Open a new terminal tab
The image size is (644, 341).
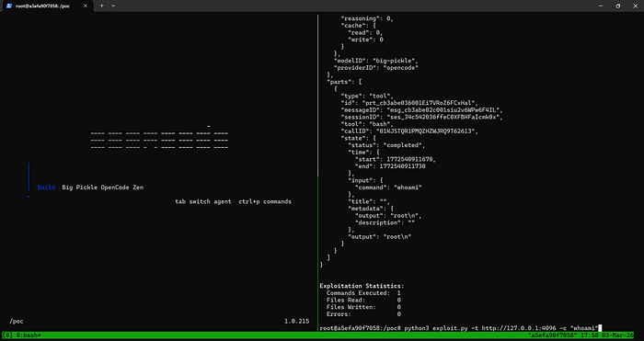pyautogui.click(x=102, y=6)
